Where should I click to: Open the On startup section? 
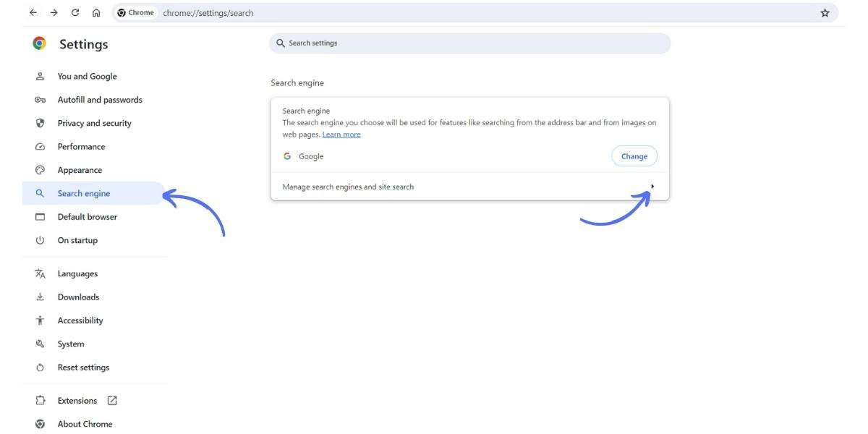tap(77, 240)
